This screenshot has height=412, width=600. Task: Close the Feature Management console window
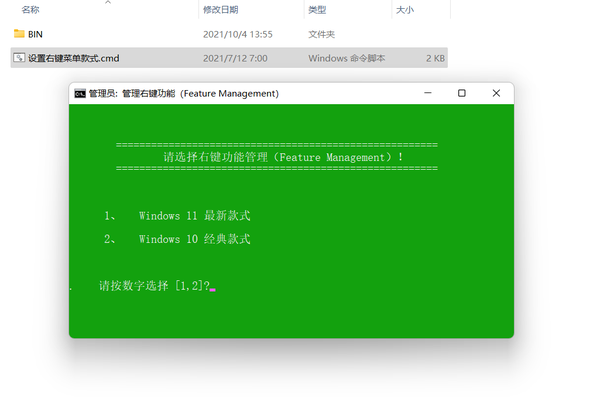point(496,93)
